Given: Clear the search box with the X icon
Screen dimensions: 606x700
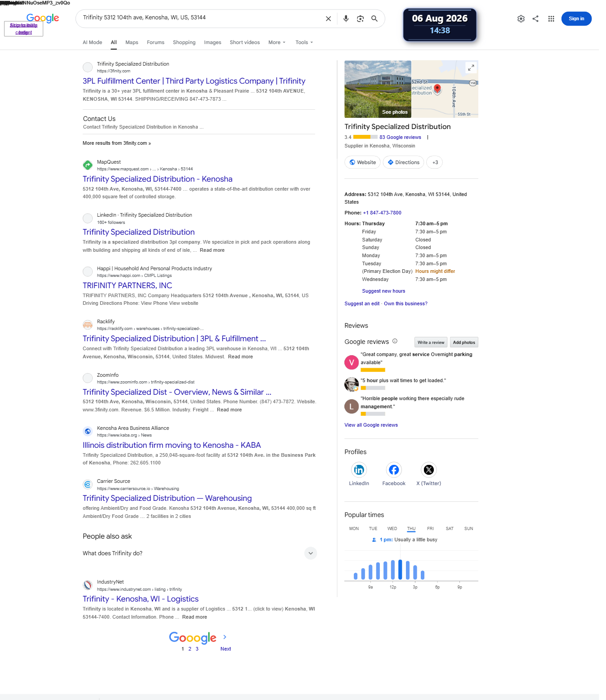Looking at the screenshot, I should pyautogui.click(x=328, y=19).
